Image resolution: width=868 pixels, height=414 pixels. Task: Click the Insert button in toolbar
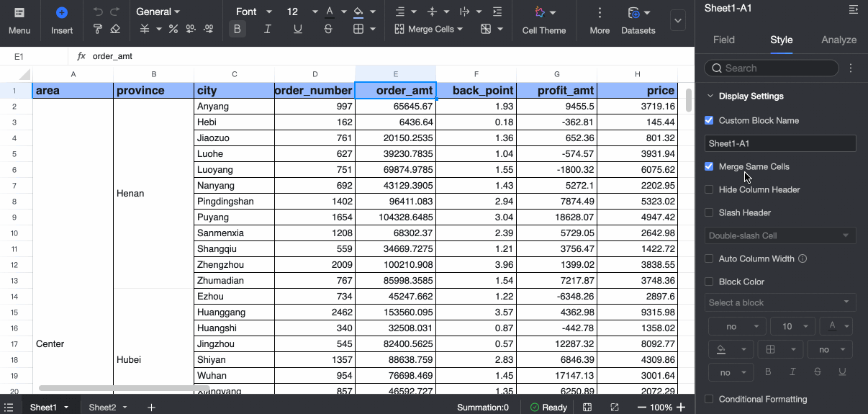point(62,20)
